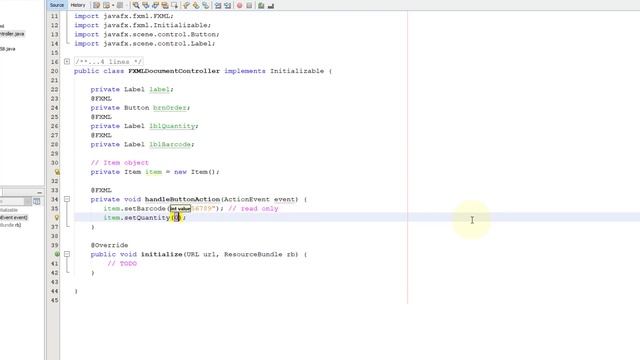Open the Back history dropdown arrow
640x360 pixels.
coord(113,5)
